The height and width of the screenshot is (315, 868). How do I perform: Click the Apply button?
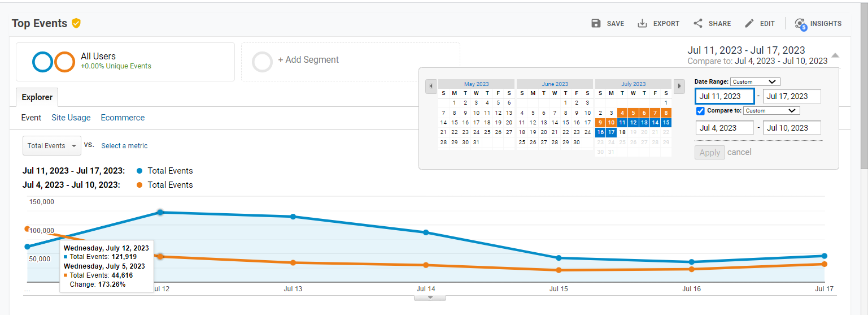coord(709,152)
